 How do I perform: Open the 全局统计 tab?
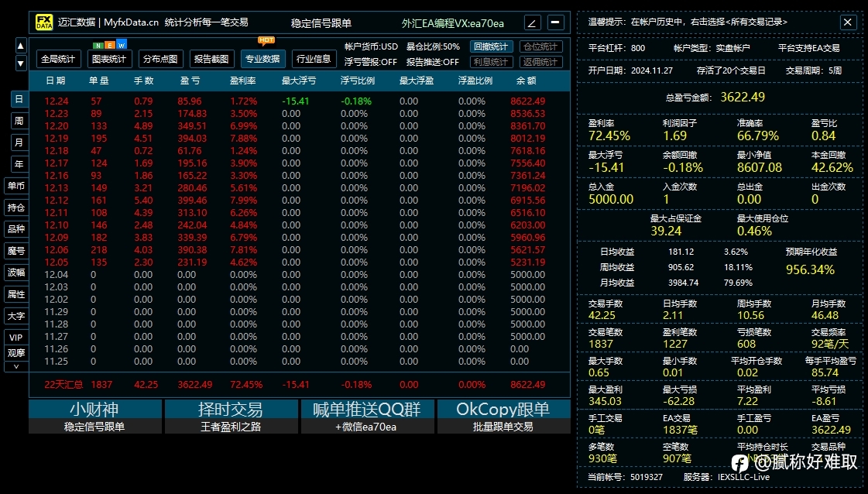pos(58,59)
